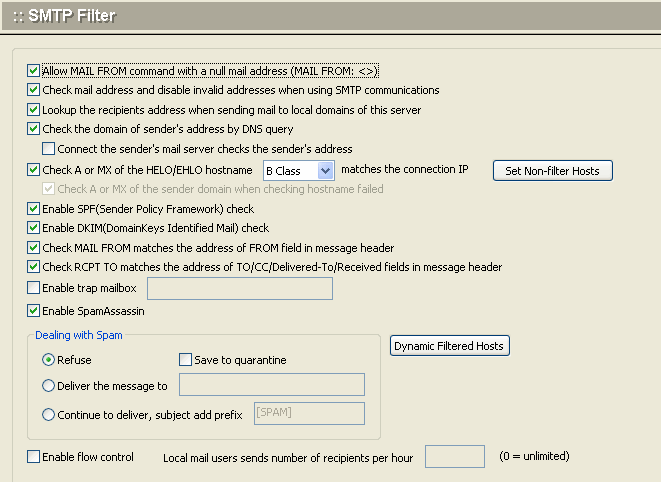This screenshot has width=661, height=482.
Task: Disable SPF (Sender Policy Framework) check
Action: (x=34, y=209)
